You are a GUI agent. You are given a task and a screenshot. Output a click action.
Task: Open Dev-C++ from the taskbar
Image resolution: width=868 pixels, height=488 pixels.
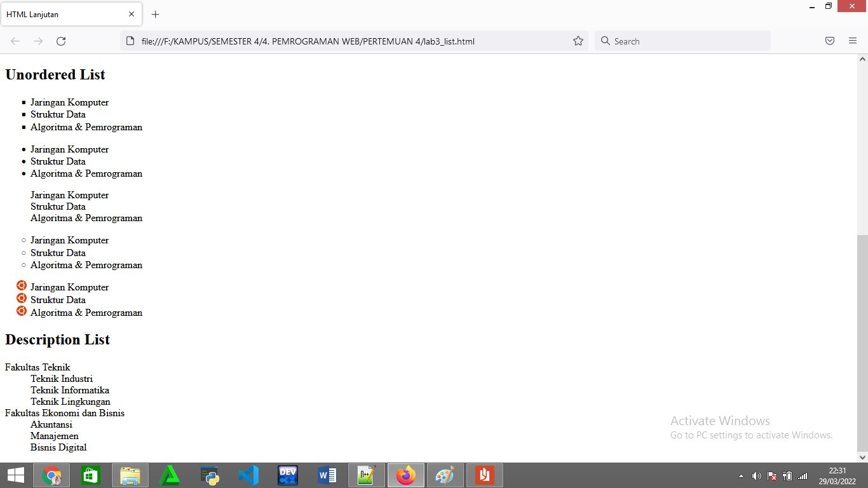pyautogui.click(x=287, y=475)
